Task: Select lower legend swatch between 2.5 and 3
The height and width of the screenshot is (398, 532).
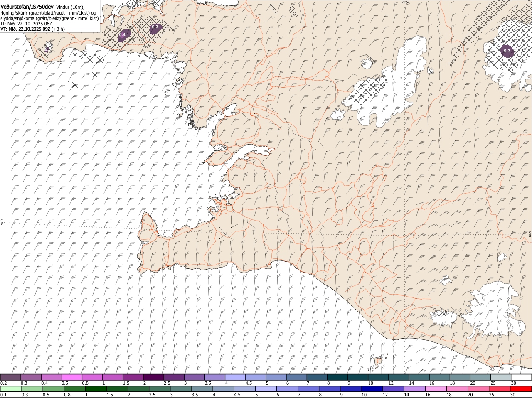Action: (160, 389)
